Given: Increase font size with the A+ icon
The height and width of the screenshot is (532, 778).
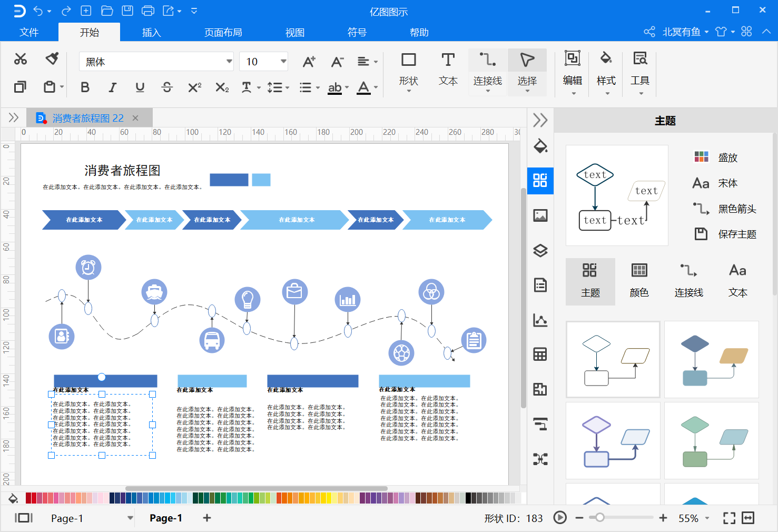Looking at the screenshot, I should coord(309,62).
